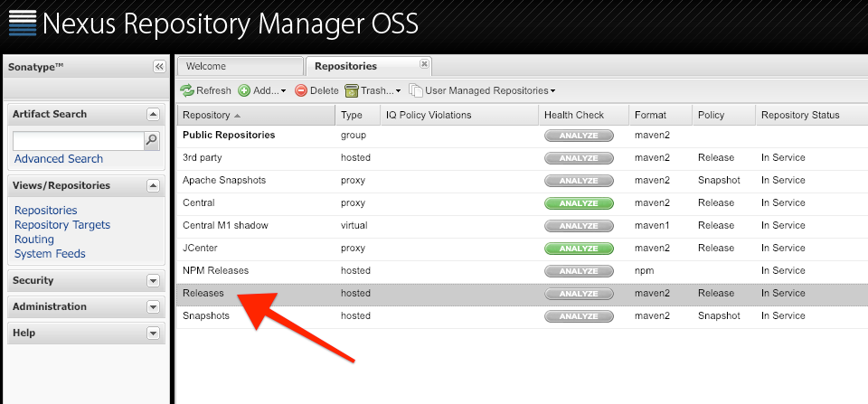868x404 pixels.
Task: Click green ANALYZE for Central
Action: [x=579, y=203]
